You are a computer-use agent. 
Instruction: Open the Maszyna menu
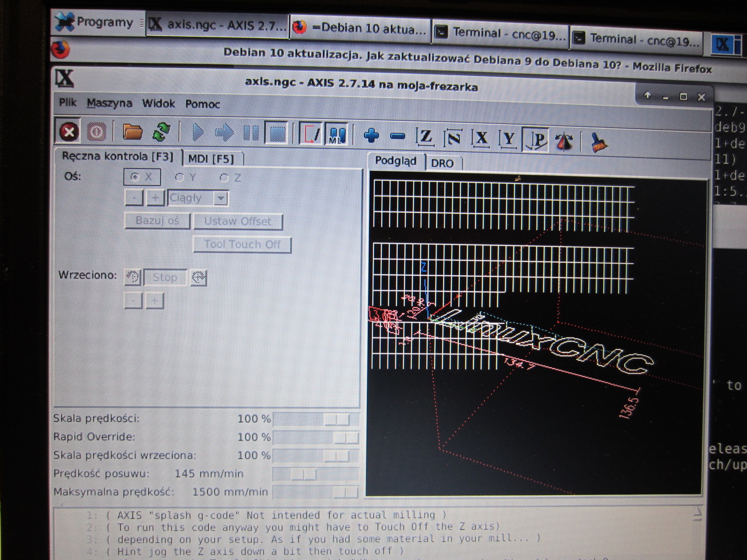pyautogui.click(x=109, y=103)
